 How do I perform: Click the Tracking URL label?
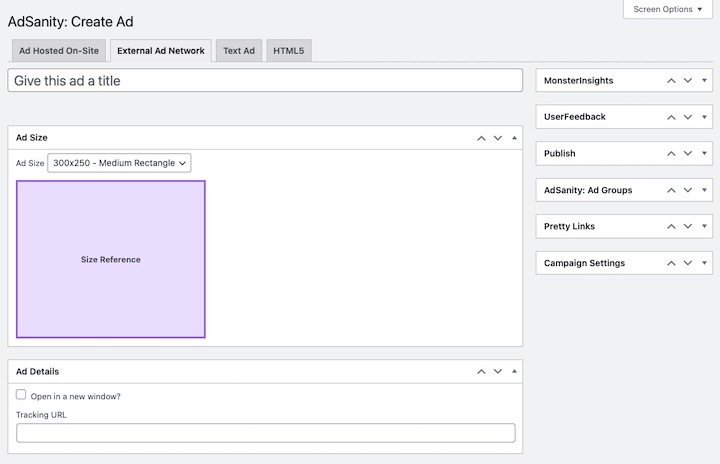pyautogui.click(x=41, y=415)
